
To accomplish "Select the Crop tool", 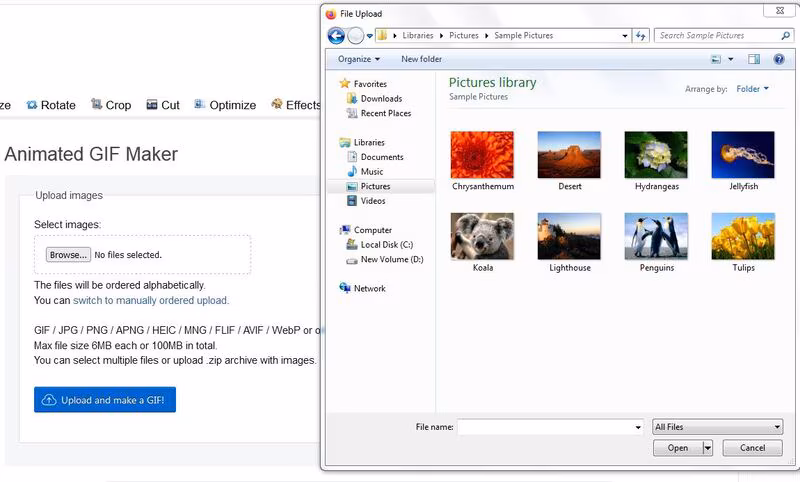I will pos(111,105).
